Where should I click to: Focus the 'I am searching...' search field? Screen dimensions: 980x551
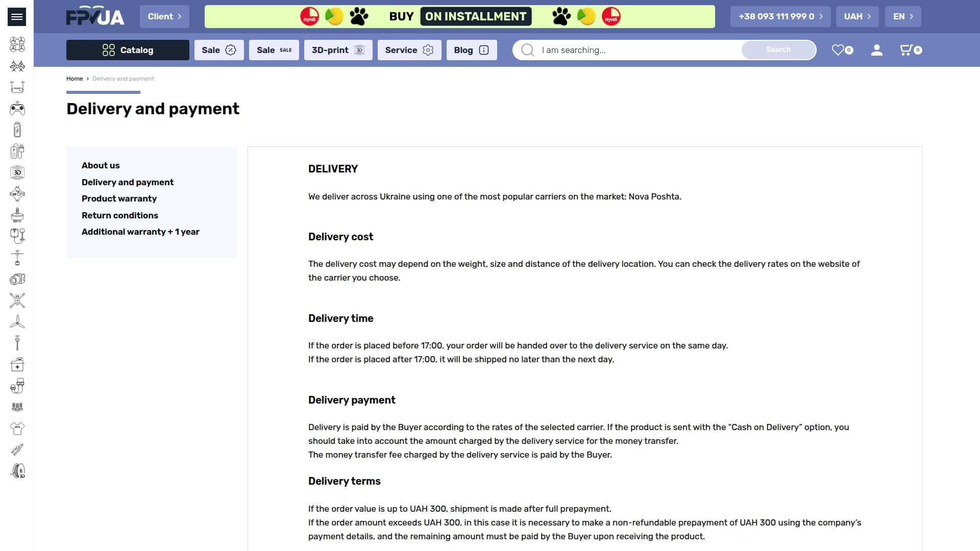point(638,50)
